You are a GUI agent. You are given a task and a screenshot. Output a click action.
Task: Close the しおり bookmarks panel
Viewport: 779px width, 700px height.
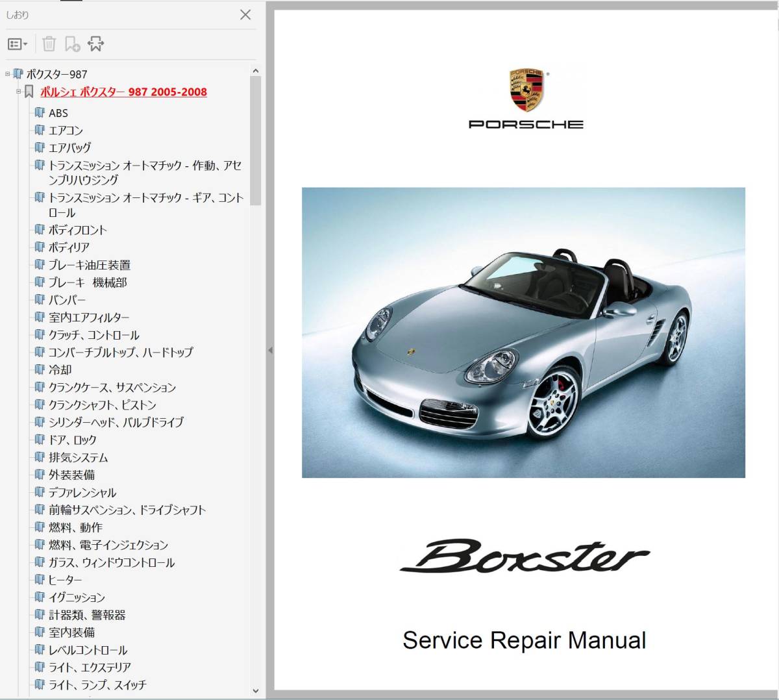245,14
